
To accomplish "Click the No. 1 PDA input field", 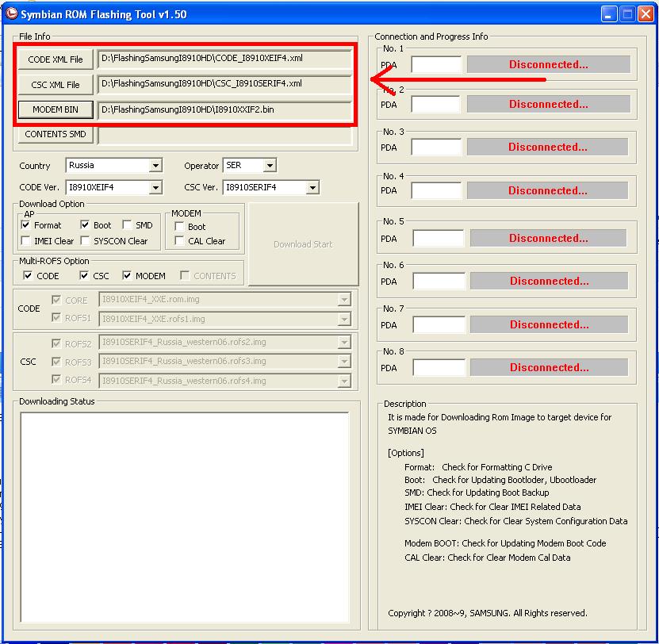I will (x=435, y=65).
